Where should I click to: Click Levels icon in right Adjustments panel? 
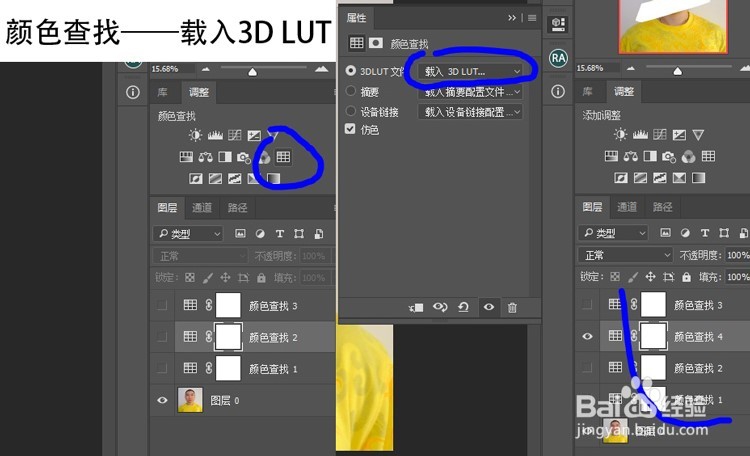coord(640,135)
